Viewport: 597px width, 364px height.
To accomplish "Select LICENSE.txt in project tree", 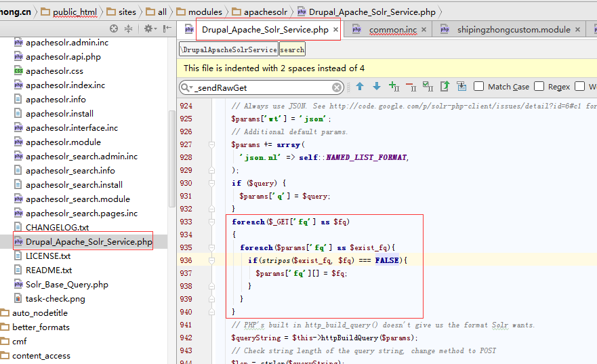I will [x=48, y=256].
